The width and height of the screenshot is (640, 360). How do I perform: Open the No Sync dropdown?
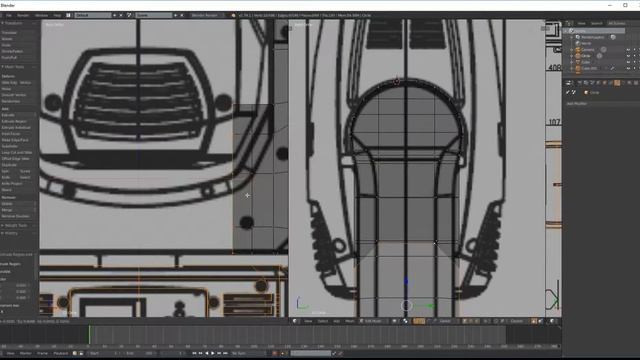249,353
